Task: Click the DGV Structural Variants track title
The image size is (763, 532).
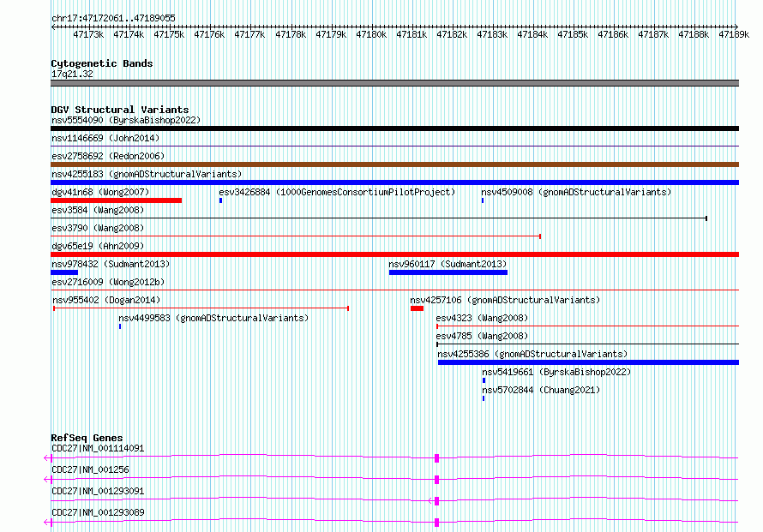Action: (x=120, y=110)
